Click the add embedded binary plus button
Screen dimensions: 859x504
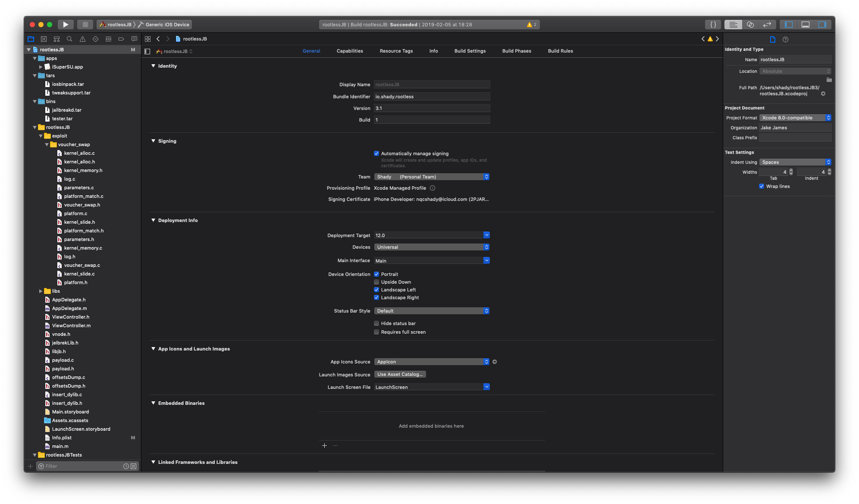point(324,445)
